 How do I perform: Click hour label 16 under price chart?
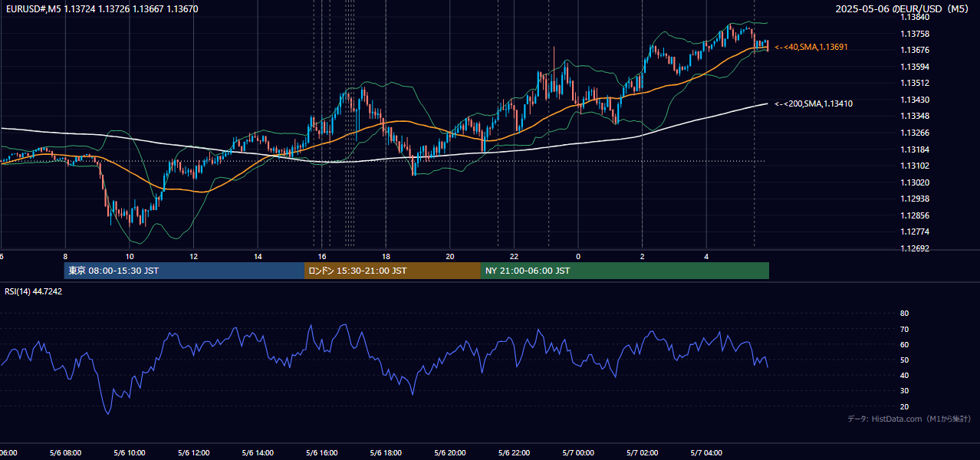point(322,256)
